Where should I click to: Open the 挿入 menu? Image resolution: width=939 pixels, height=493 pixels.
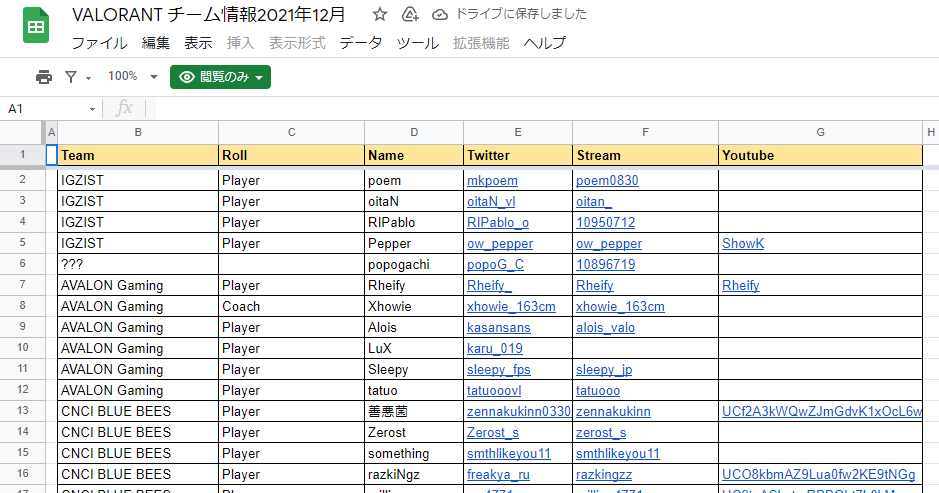(x=241, y=43)
